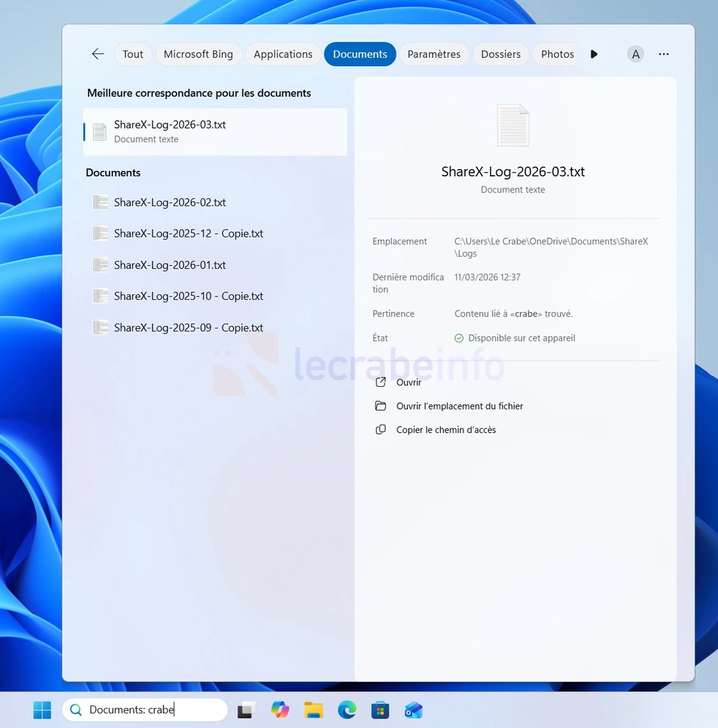Switch to the Applications filter tab
Image resolution: width=718 pixels, height=728 pixels.
(283, 54)
